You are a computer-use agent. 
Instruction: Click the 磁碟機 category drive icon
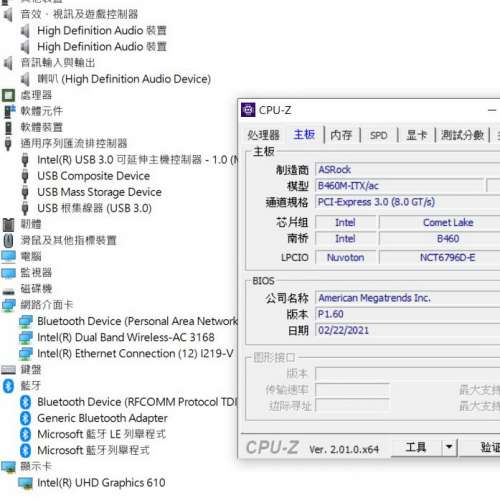tap(8, 291)
